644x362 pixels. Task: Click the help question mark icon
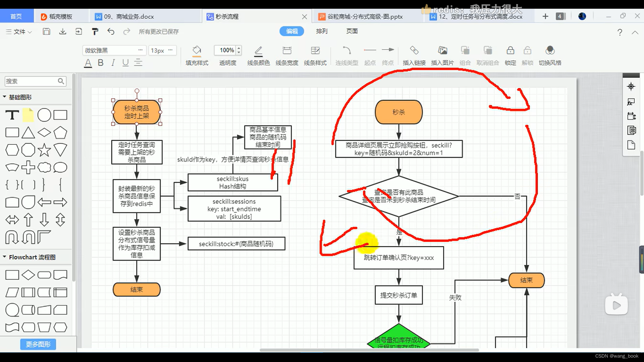coord(620,32)
